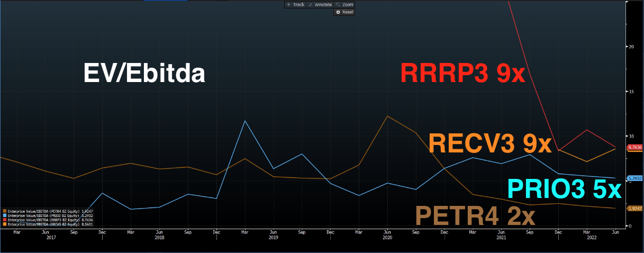Click the red RRRP3 legend swatch
Viewport: 644px width, 253px height.
tap(4, 220)
